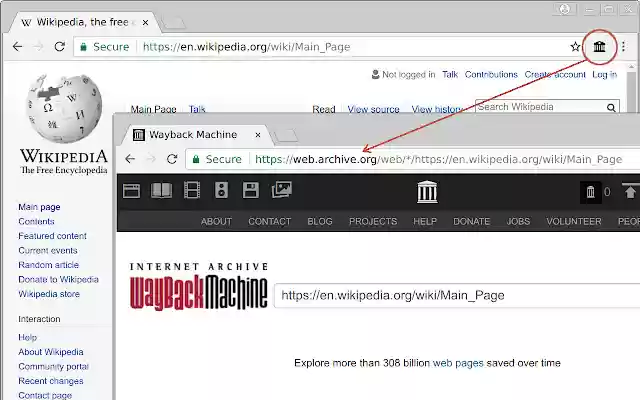Image resolution: width=640 pixels, height=400 pixels.
Task: Open Featured content in Wikipedia sidebar
Action: coord(52,236)
